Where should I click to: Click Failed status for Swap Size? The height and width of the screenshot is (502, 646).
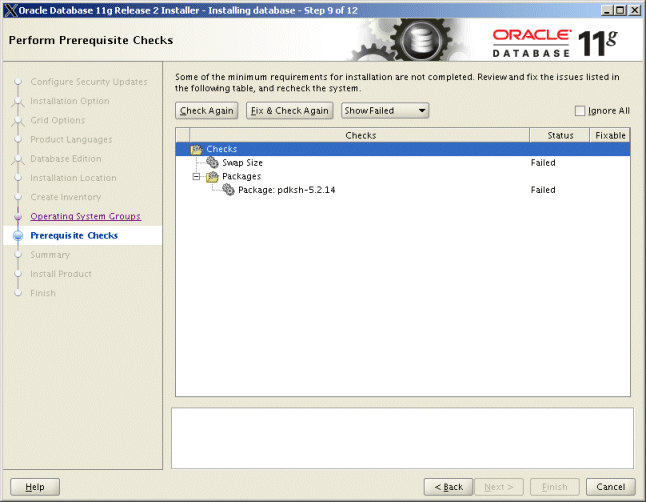click(x=543, y=163)
